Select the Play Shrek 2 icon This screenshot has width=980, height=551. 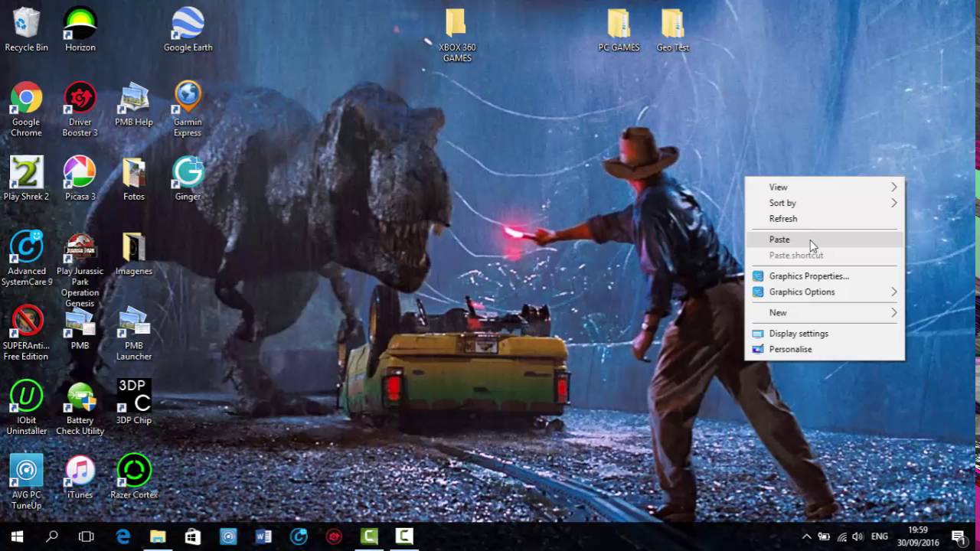[x=26, y=178]
